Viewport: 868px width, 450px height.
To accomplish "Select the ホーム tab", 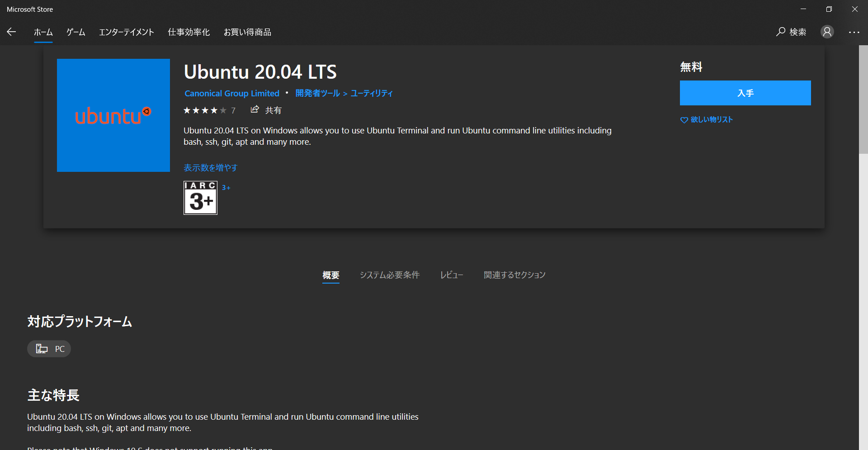I will click(x=43, y=32).
